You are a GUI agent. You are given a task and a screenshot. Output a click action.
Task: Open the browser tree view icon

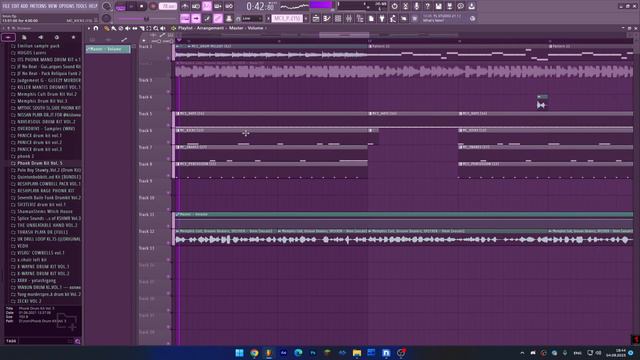tap(360, 18)
